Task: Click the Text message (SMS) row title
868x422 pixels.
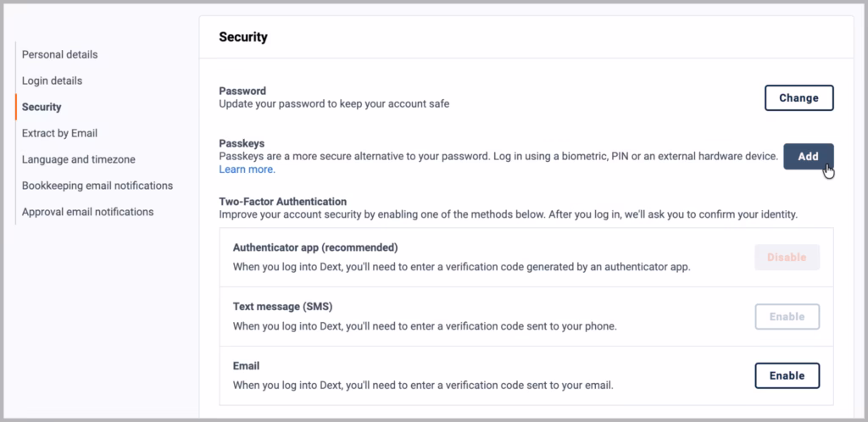Action: point(283,307)
